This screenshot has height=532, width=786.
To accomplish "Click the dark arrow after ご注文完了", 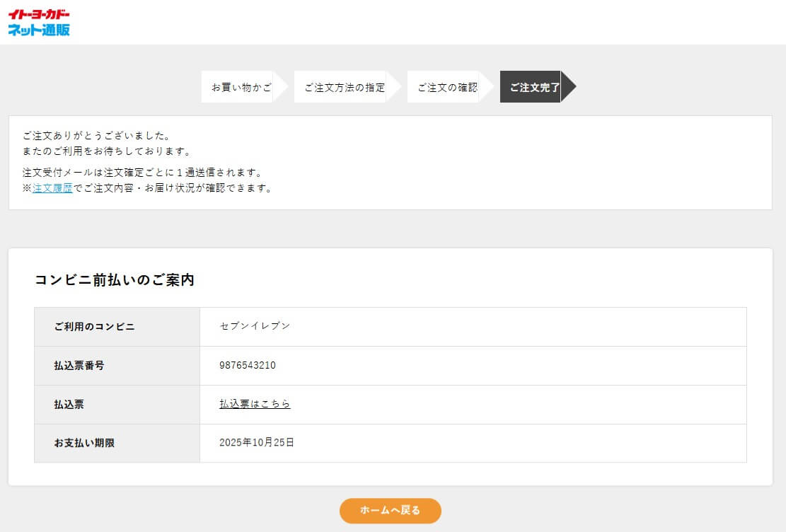I will pos(568,87).
